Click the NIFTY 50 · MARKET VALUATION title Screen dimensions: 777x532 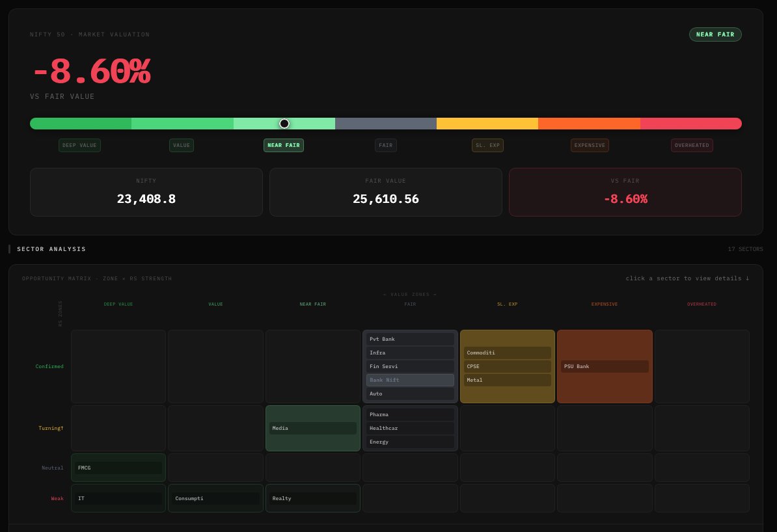[90, 34]
